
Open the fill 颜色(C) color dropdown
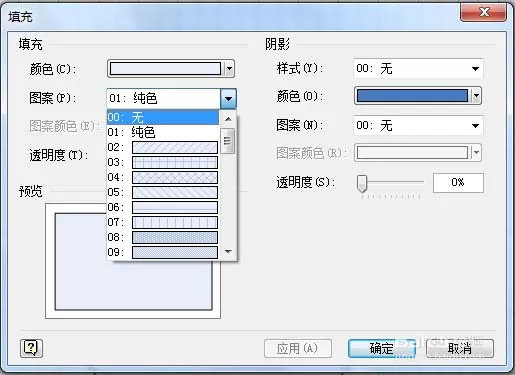229,69
